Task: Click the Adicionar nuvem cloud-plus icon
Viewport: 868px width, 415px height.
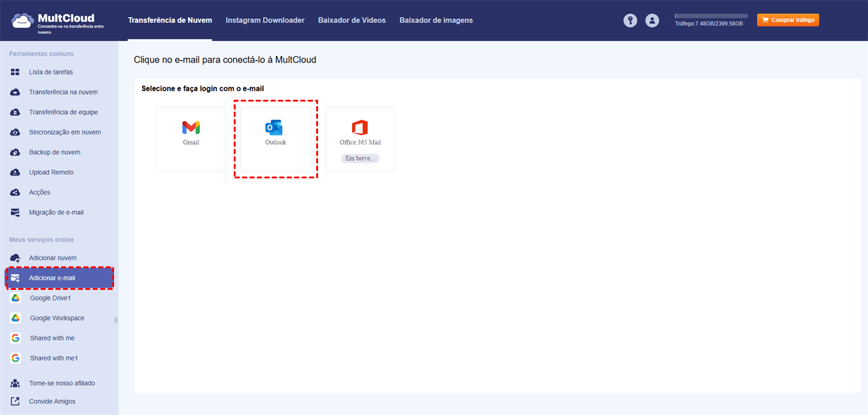Action: [x=15, y=258]
